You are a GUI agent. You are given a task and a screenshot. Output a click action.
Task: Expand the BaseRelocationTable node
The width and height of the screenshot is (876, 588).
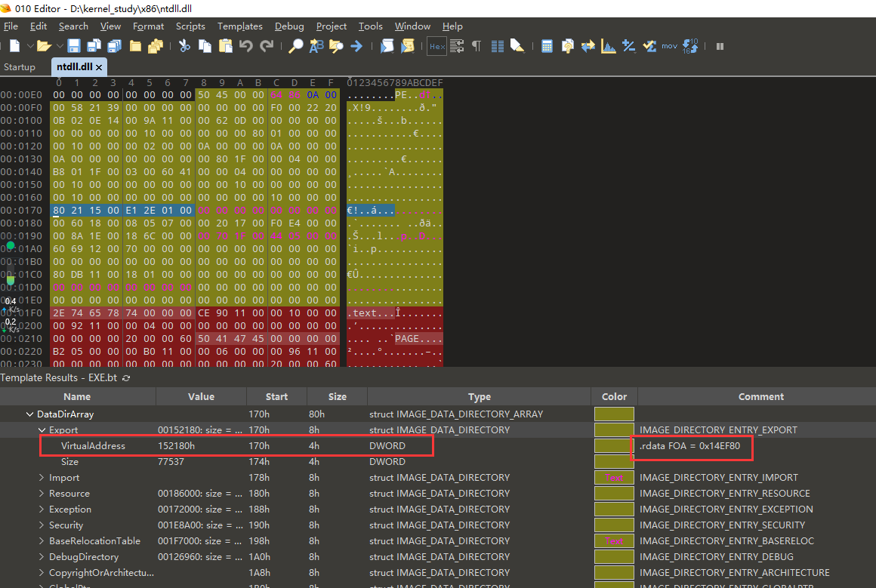click(42, 541)
